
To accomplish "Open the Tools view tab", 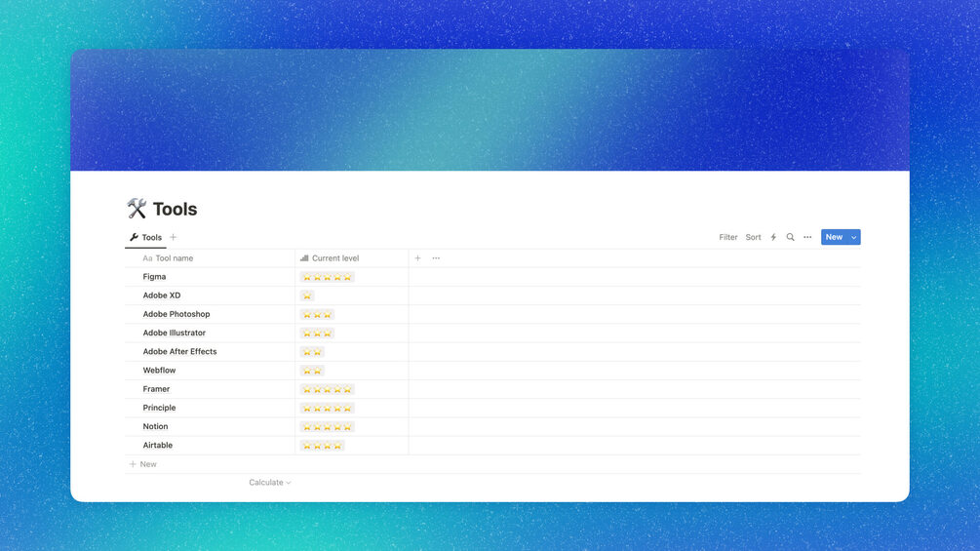I will coord(145,237).
